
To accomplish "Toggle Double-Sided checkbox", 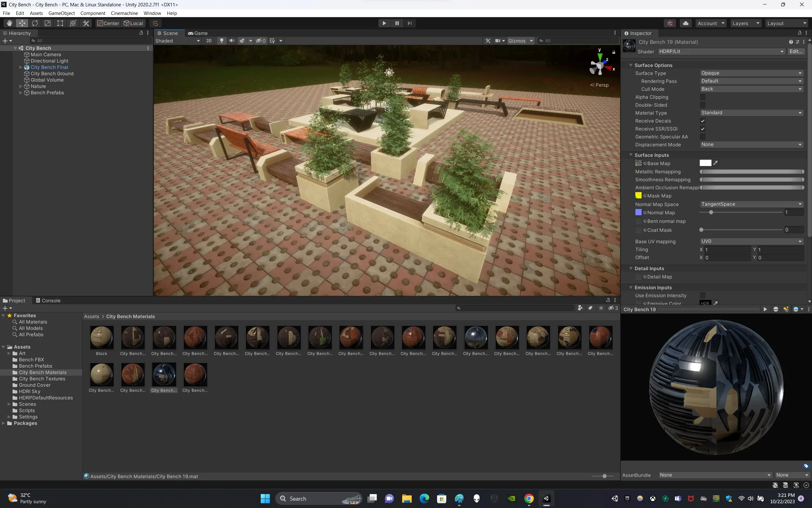I will pyautogui.click(x=703, y=105).
